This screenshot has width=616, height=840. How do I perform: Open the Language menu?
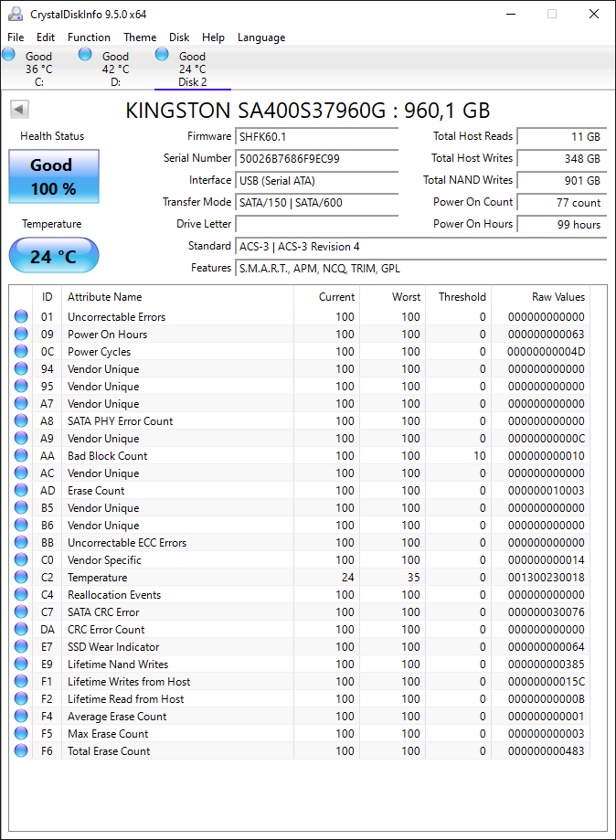point(261,37)
